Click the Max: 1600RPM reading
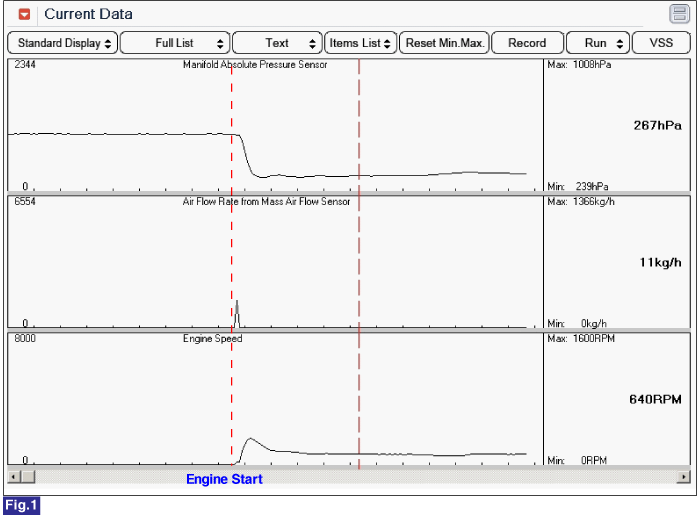The image size is (700, 515). pos(581,339)
